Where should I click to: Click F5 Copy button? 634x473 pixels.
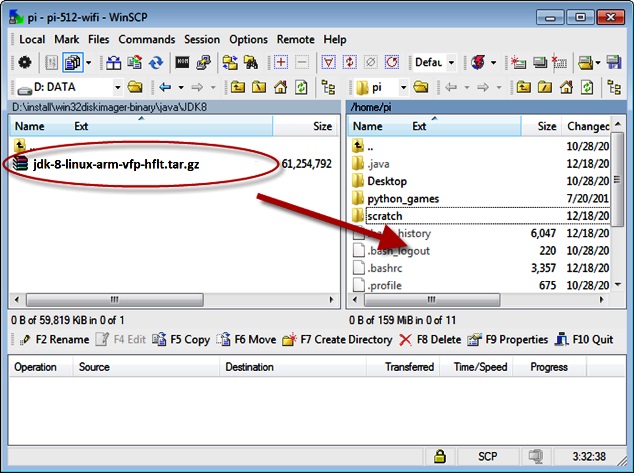182,340
